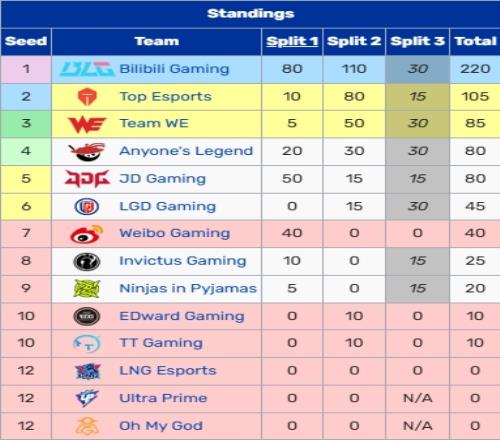The height and width of the screenshot is (440, 500).
Task: Select the Split 2 column header
Action: click(x=354, y=41)
